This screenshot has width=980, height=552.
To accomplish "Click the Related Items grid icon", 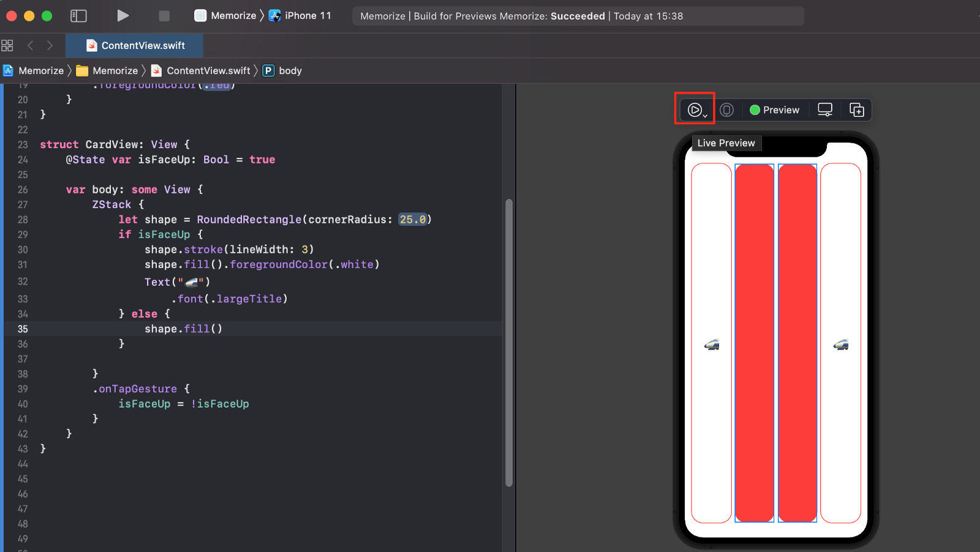I will [x=7, y=45].
